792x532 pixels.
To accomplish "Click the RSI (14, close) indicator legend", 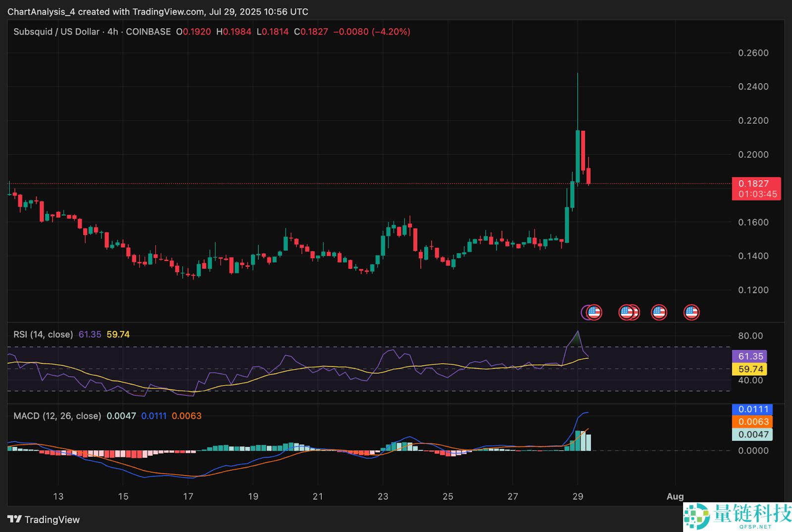I will pyautogui.click(x=43, y=335).
